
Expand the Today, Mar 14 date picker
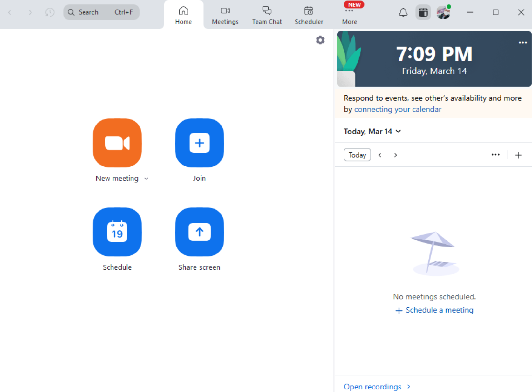point(372,132)
